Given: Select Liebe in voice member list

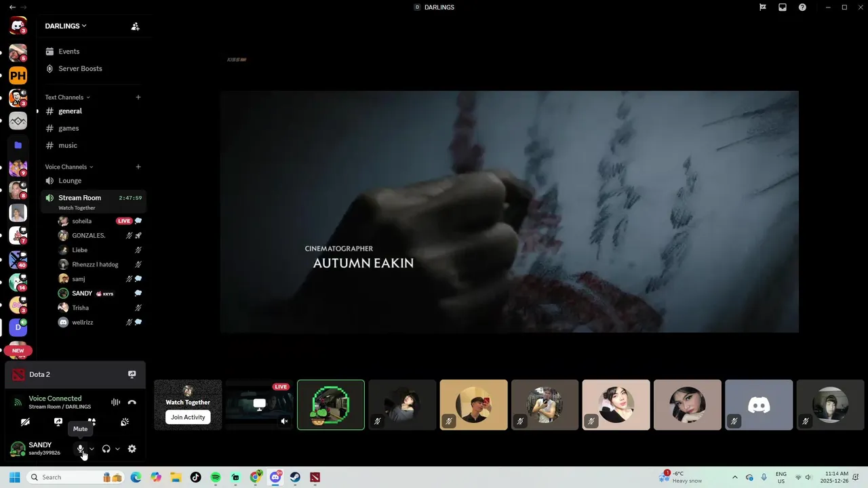Looking at the screenshot, I should click(100, 250).
